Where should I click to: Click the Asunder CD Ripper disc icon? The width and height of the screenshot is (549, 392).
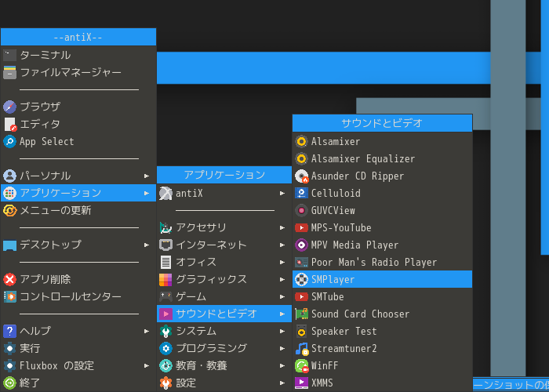tap(301, 176)
